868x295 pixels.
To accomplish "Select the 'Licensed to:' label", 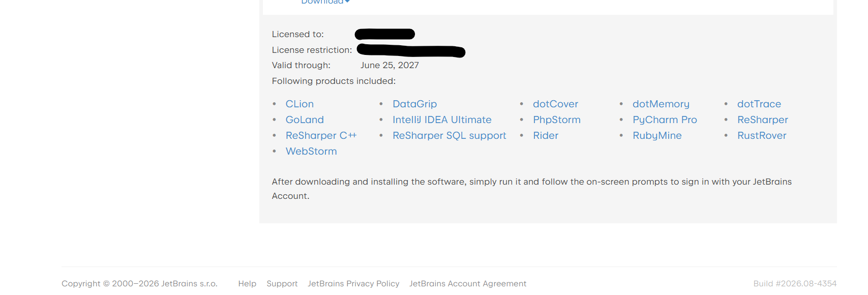I will 297,34.
